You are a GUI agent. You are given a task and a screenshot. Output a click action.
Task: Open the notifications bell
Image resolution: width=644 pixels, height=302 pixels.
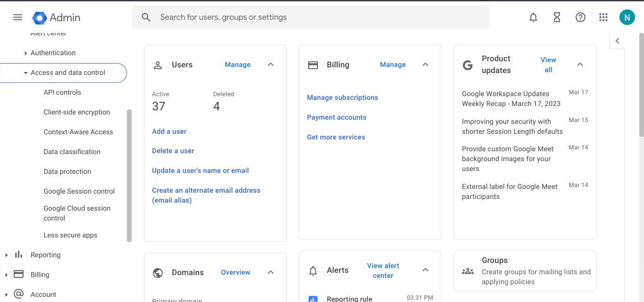pos(533,17)
